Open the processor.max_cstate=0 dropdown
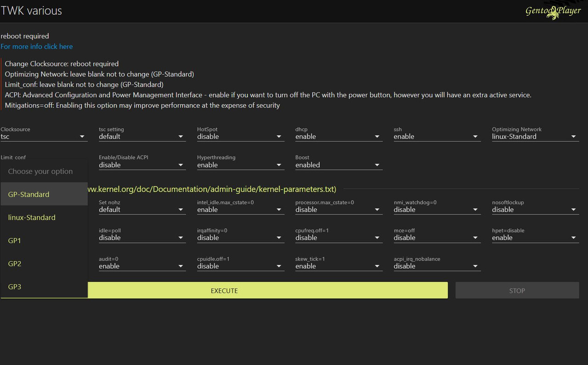The height and width of the screenshot is (365, 588). pyautogui.click(x=339, y=209)
